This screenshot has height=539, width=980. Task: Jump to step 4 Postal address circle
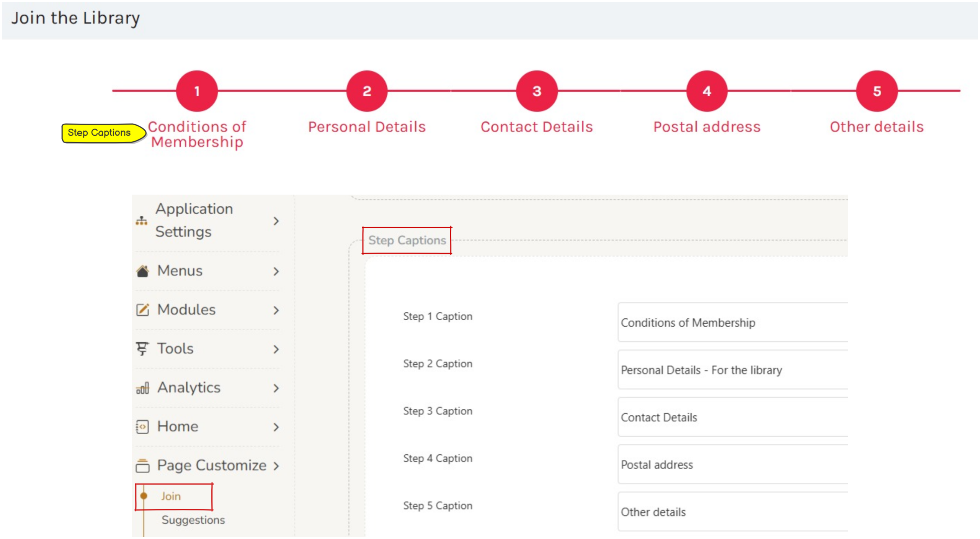tap(706, 91)
